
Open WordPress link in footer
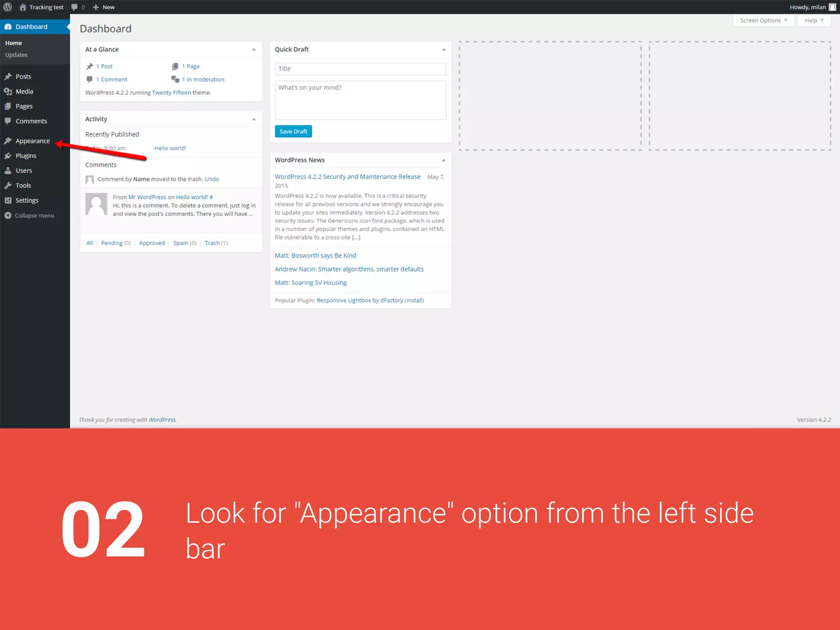pos(162,420)
